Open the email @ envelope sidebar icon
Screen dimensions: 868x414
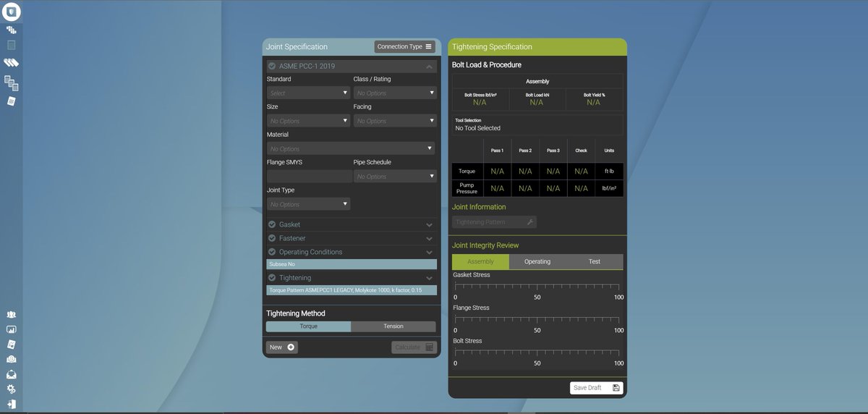pyautogui.click(x=11, y=359)
